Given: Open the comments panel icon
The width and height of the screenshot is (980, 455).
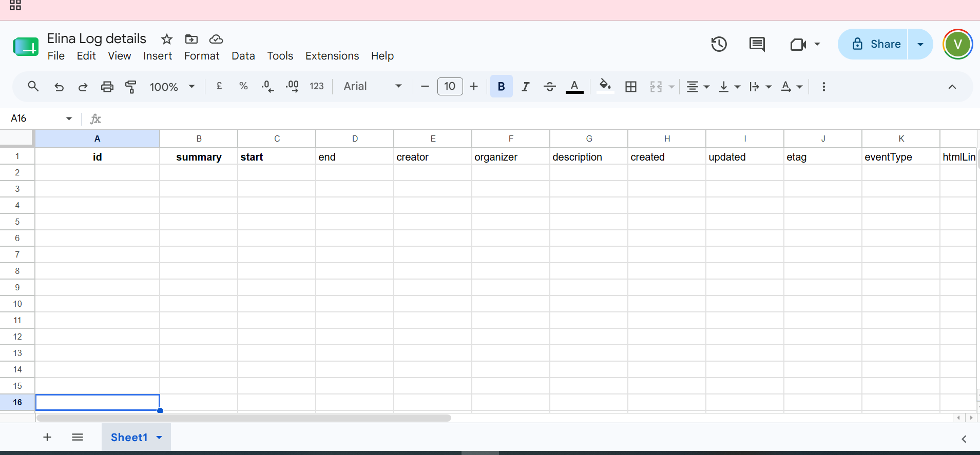Looking at the screenshot, I should [757, 44].
